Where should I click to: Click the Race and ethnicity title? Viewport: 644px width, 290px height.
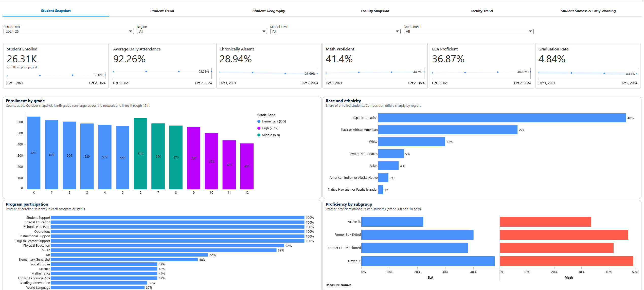[343, 101]
